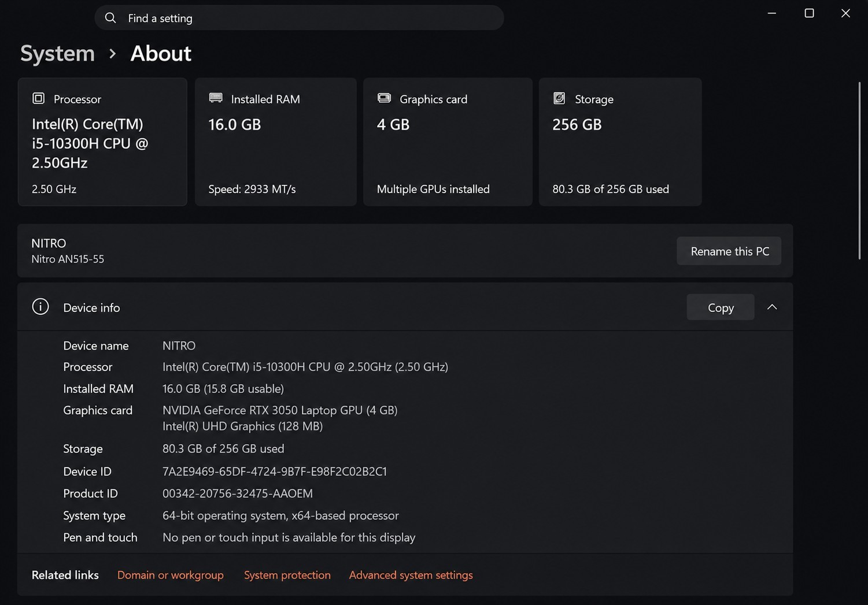Click the Graphics card icon
The height and width of the screenshot is (605, 868).
384,98
